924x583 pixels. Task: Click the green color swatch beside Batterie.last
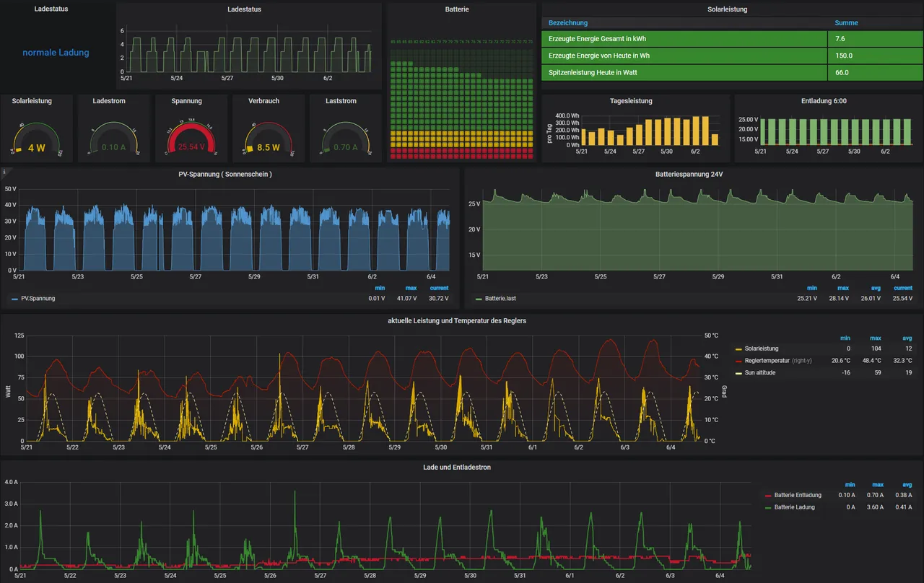[x=478, y=298]
